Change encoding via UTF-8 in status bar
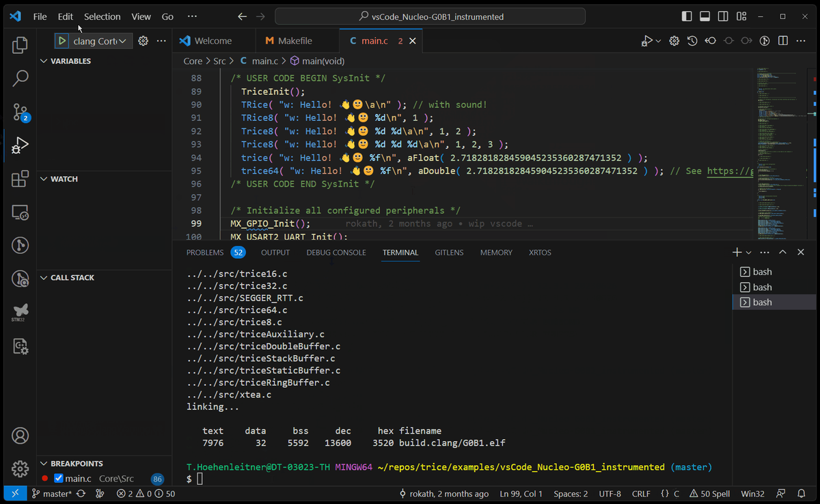This screenshot has height=504, width=820. [610, 494]
